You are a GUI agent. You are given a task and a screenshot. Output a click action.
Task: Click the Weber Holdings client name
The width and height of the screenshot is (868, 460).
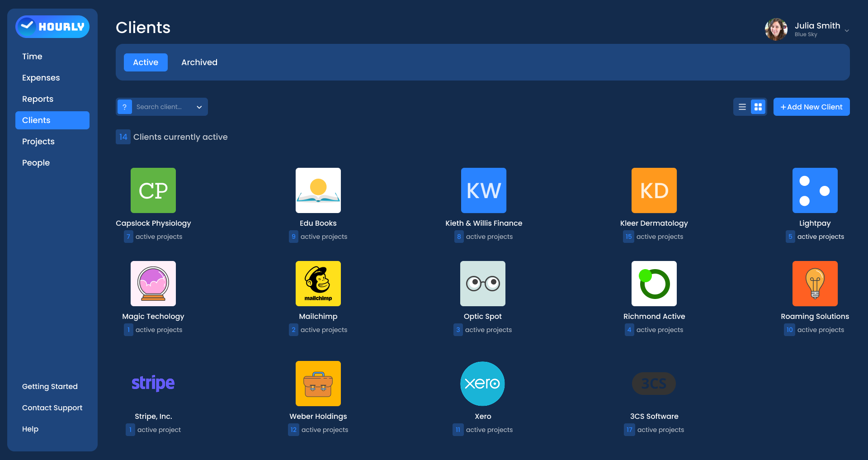coord(318,416)
